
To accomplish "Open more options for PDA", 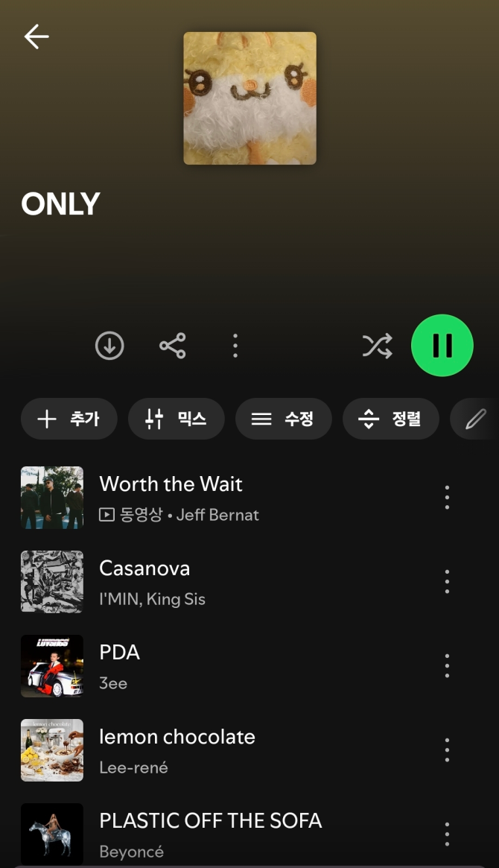I will point(447,666).
